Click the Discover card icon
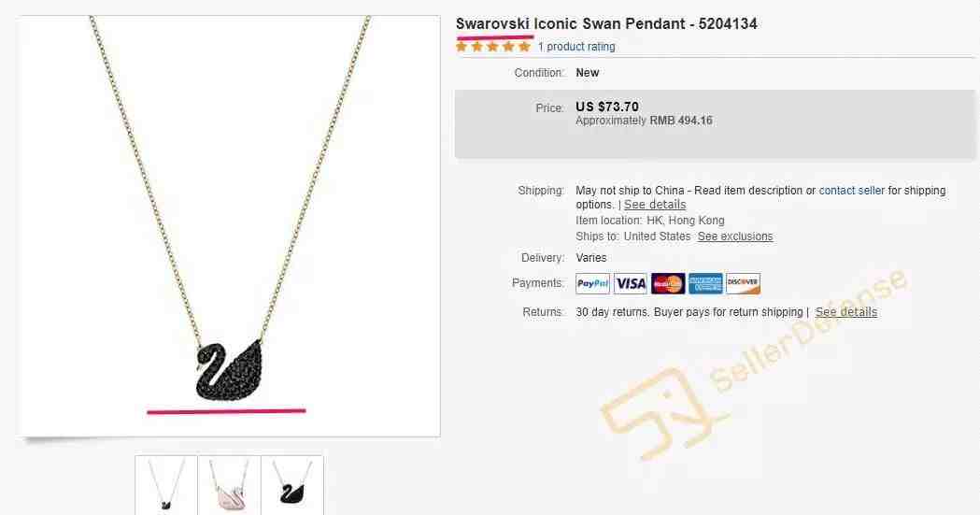 [x=743, y=283]
